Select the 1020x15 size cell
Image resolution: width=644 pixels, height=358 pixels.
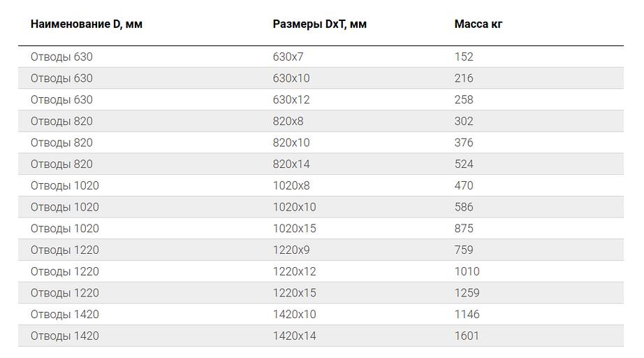[294, 229]
